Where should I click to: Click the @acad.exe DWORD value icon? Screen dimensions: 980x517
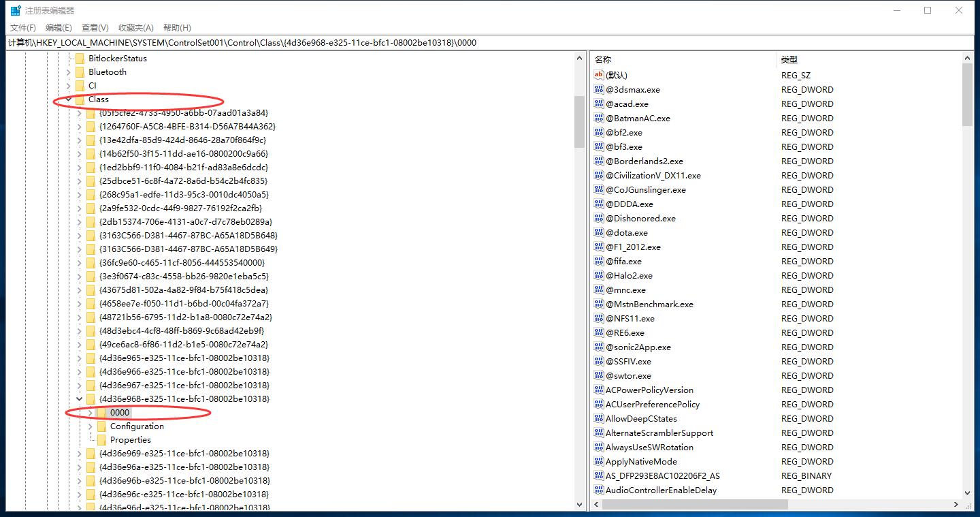[x=599, y=104]
